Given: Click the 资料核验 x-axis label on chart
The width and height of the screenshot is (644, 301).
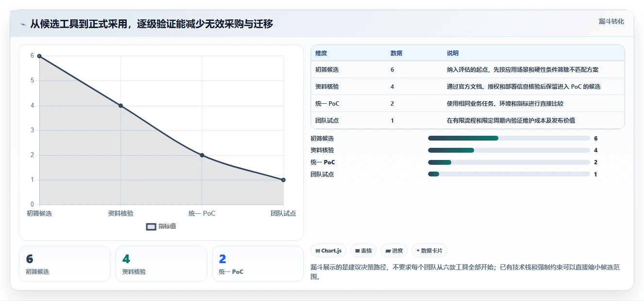Looking at the screenshot, I should [121, 213].
